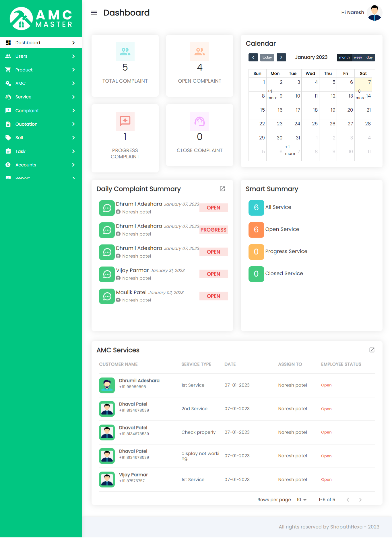392x538 pixels.
Task: Click the orange Open Service count badge
Action: click(256, 230)
